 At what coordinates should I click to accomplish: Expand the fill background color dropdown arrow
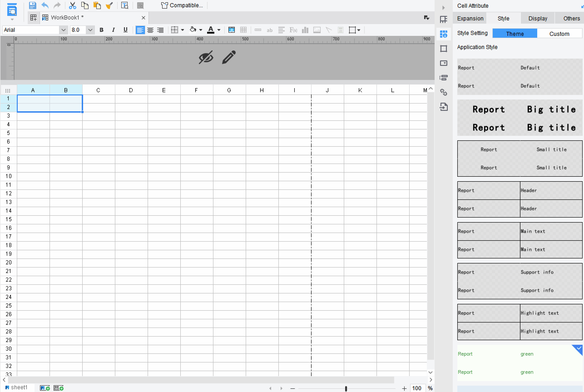click(x=201, y=30)
